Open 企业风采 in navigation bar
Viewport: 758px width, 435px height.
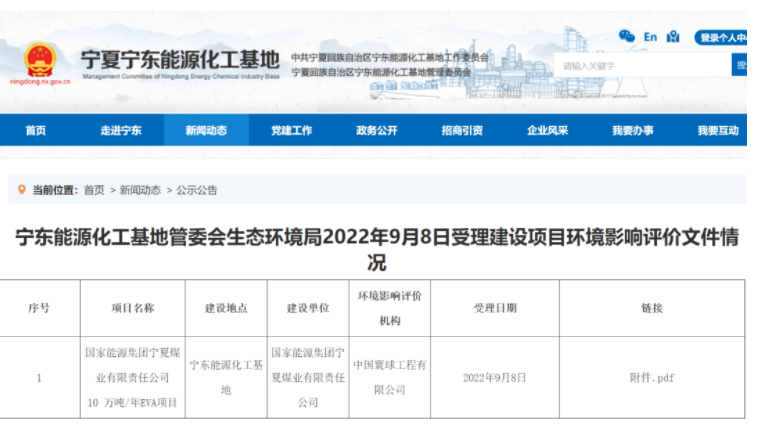click(x=548, y=130)
